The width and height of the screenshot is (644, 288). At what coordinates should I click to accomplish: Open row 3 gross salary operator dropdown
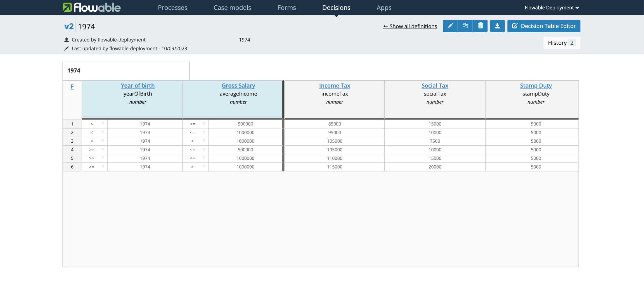[204, 141]
